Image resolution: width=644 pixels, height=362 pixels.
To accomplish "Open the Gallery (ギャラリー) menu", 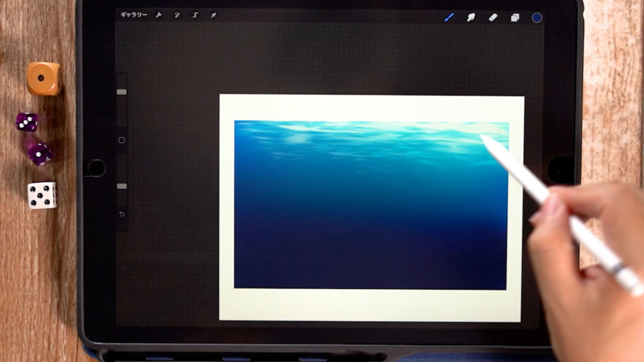I will coord(134,15).
